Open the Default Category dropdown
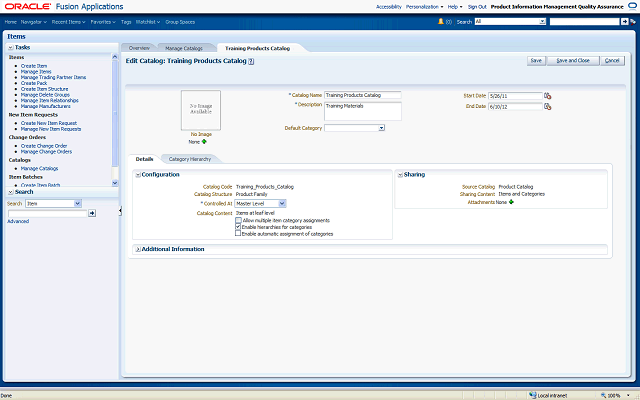Image resolution: width=640 pixels, height=400 pixels. (381, 128)
